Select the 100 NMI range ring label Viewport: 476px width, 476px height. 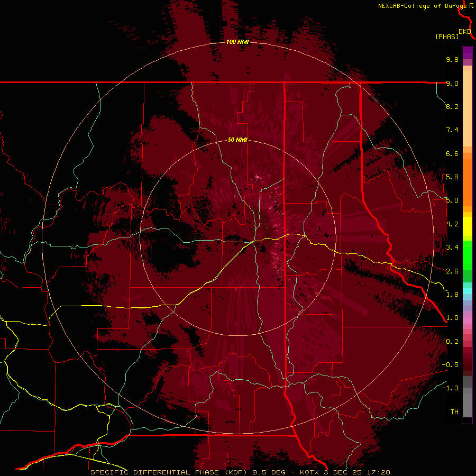(237, 42)
